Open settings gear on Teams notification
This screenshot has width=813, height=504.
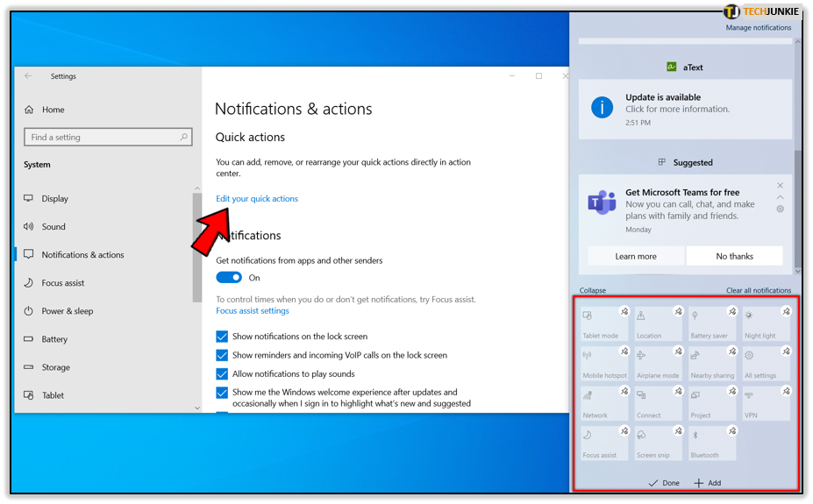pos(780,209)
